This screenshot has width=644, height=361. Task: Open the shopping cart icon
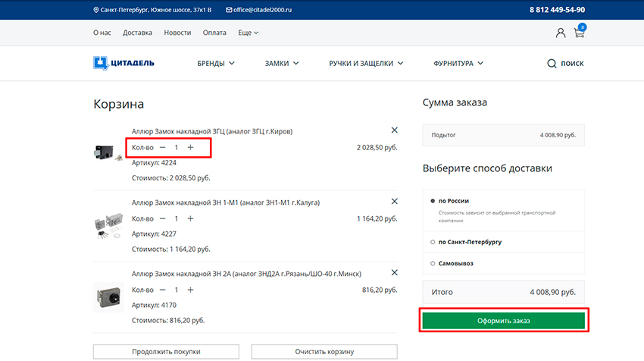click(x=580, y=32)
